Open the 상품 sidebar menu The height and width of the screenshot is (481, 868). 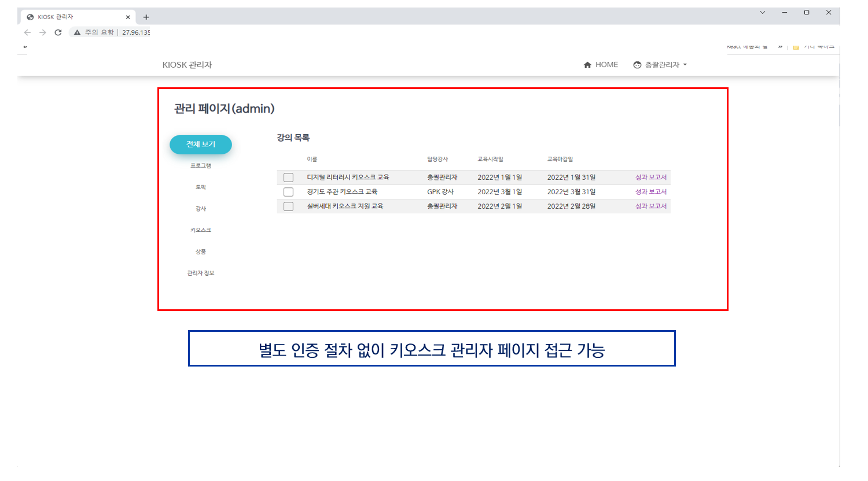(x=201, y=251)
